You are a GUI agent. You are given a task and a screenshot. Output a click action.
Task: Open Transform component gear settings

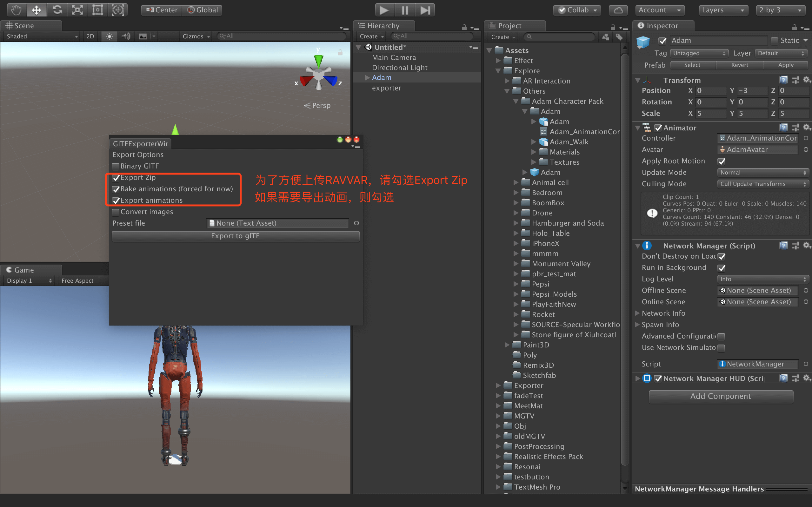(806, 80)
